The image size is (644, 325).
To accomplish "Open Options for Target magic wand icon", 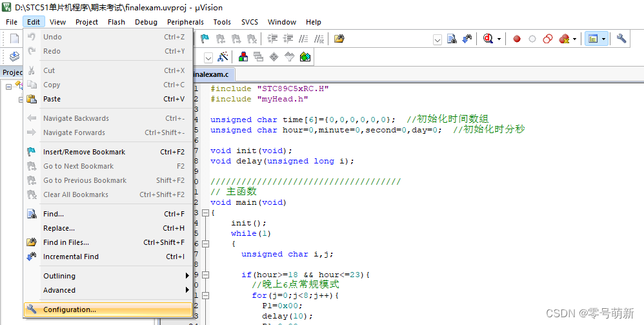I will click(223, 58).
